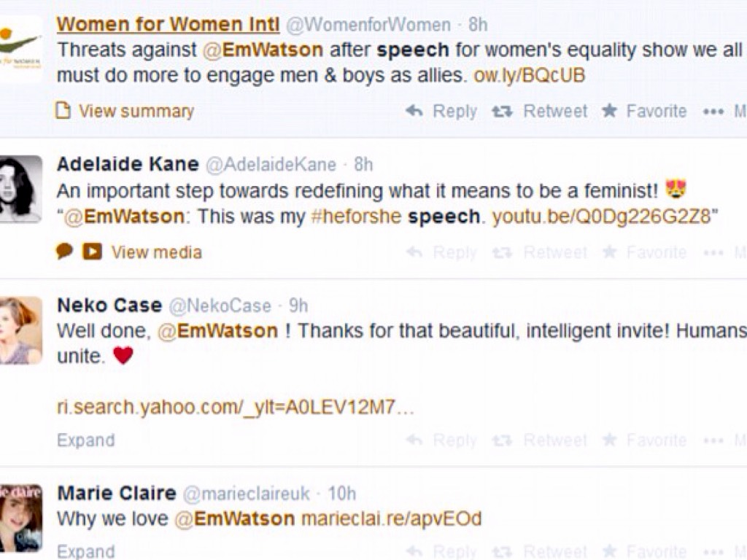The width and height of the screenshot is (747, 560).
Task: Reply to the Women for Women Intl tweet
Action: coord(442,112)
